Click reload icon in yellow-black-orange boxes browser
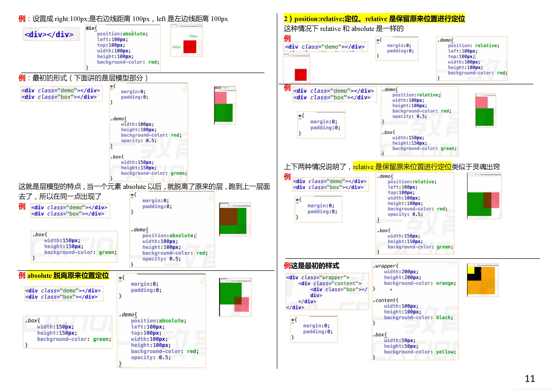Screen dimensions: 554x392 [x=474, y=265]
